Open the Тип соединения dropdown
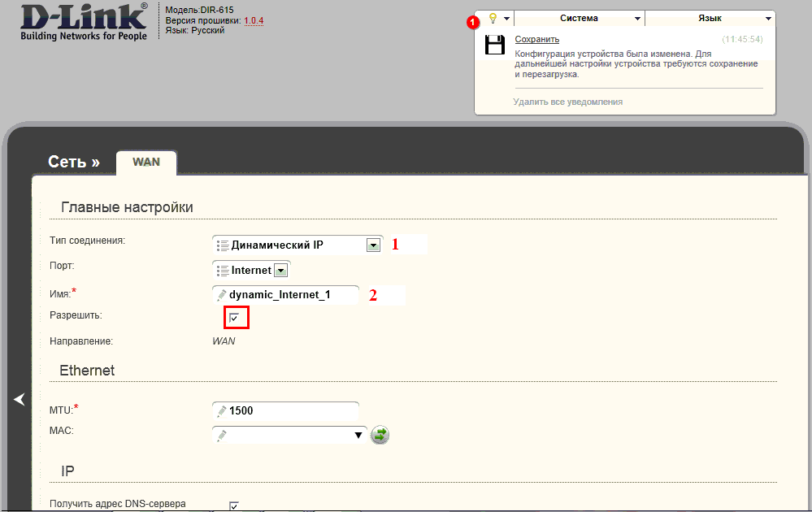Screen dimensions: 812x512 [297, 245]
